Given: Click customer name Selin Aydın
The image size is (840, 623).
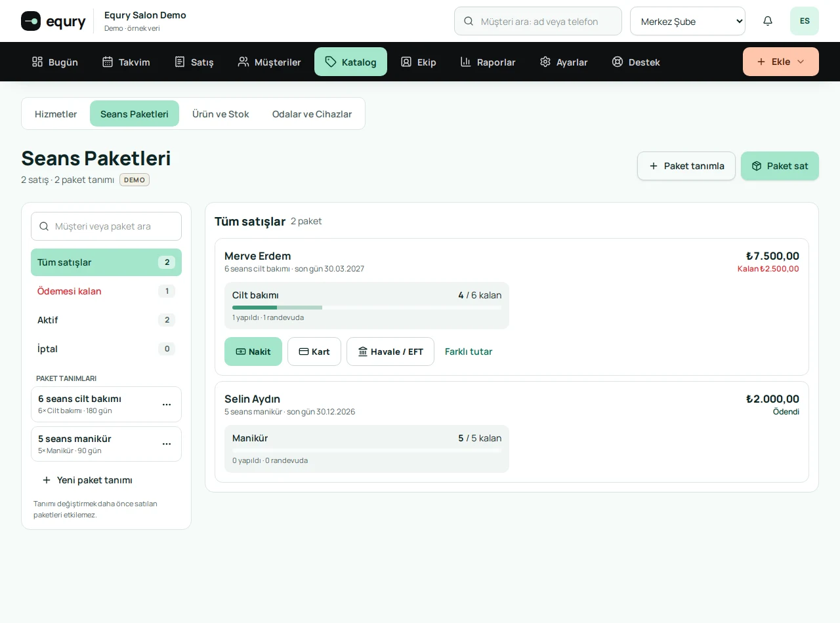Looking at the screenshot, I should click(x=252, y=399).
